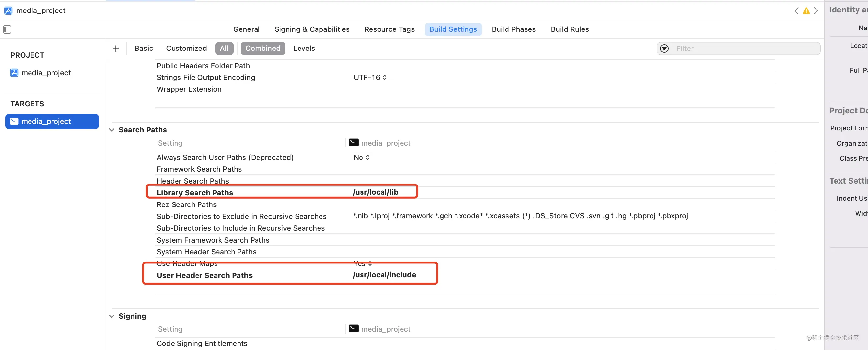Open UTF-16 encoding dropdown

(x=370, y=77)
